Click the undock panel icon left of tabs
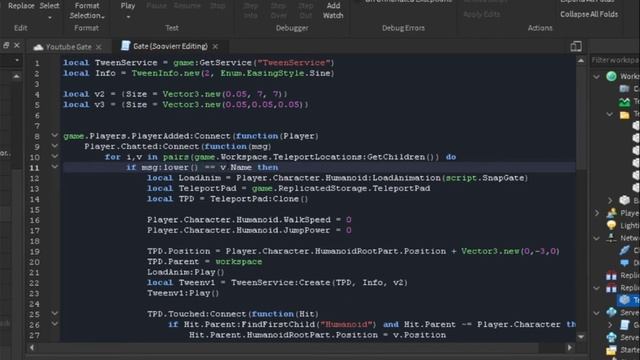 click(x=6, y=45)
